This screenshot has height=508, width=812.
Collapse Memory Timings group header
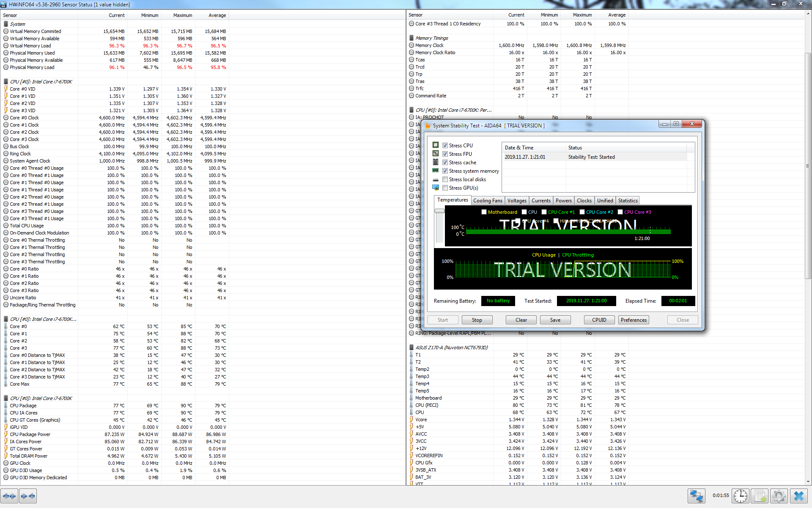click(431, 38)
